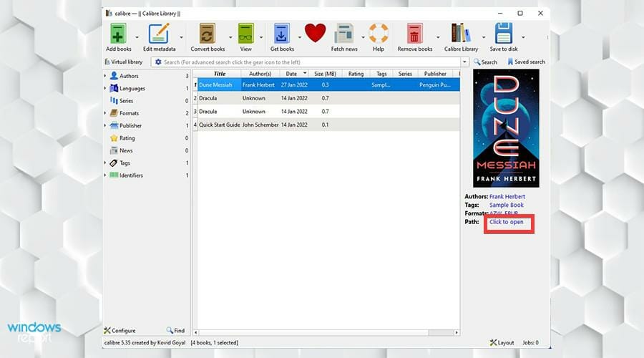The image size is (644, 358).
Task: Click the red heart donate icon
Action: click(316, 33)
